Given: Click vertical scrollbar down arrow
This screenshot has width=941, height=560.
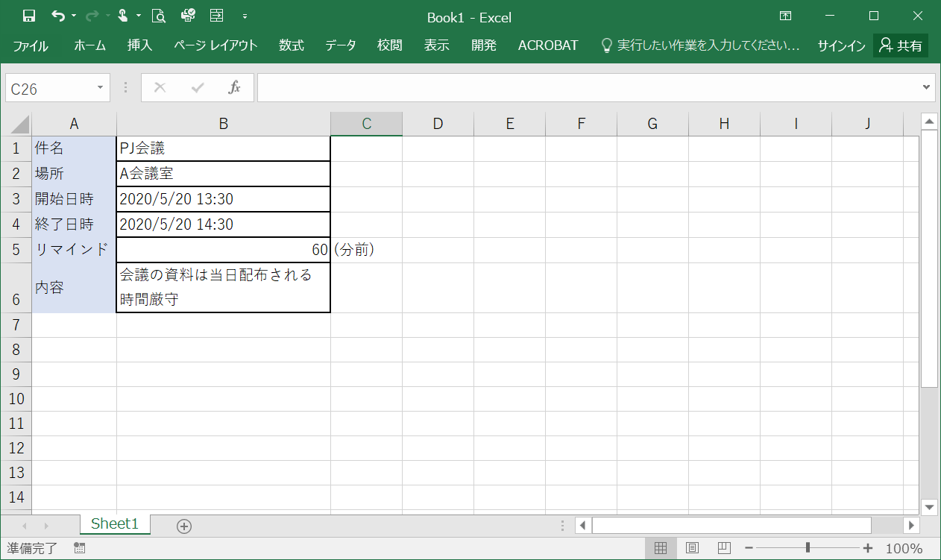Looking at the screenshot, I should 929,507.
